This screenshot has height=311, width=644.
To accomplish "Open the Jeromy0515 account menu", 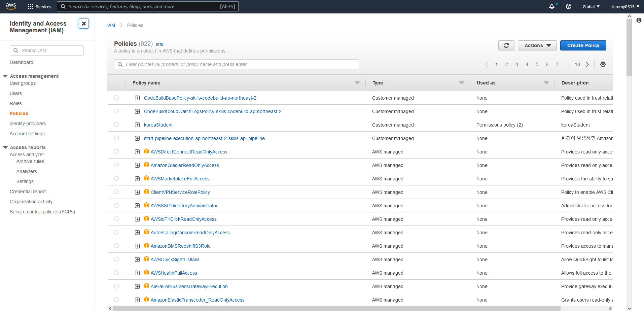I will coord(625,6).
